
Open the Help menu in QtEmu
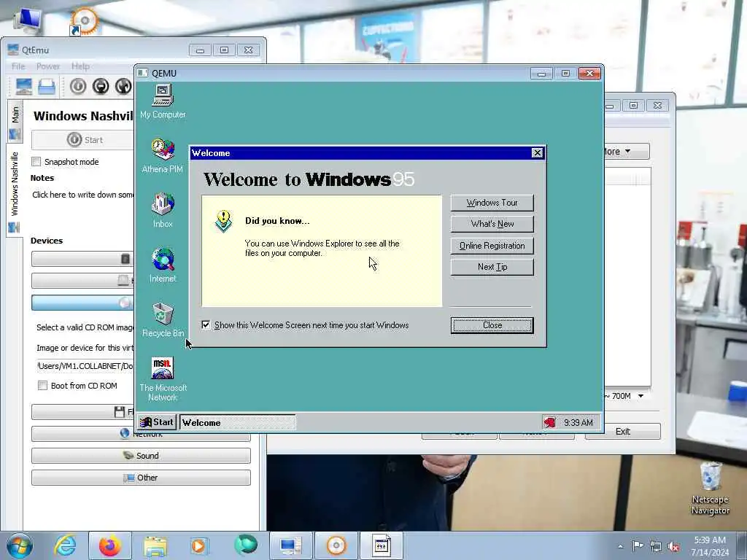(x=80, y=66)
